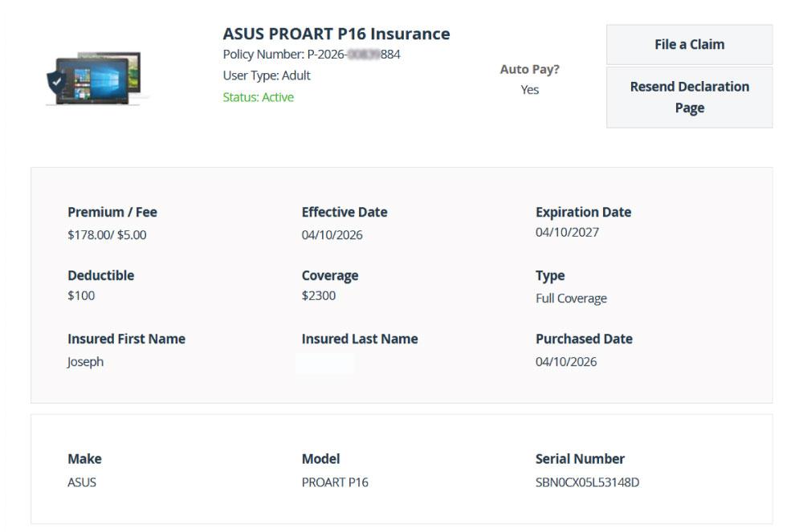Click the $2300 coverage amount
The image size is (803, 532).
click(319, 295)
